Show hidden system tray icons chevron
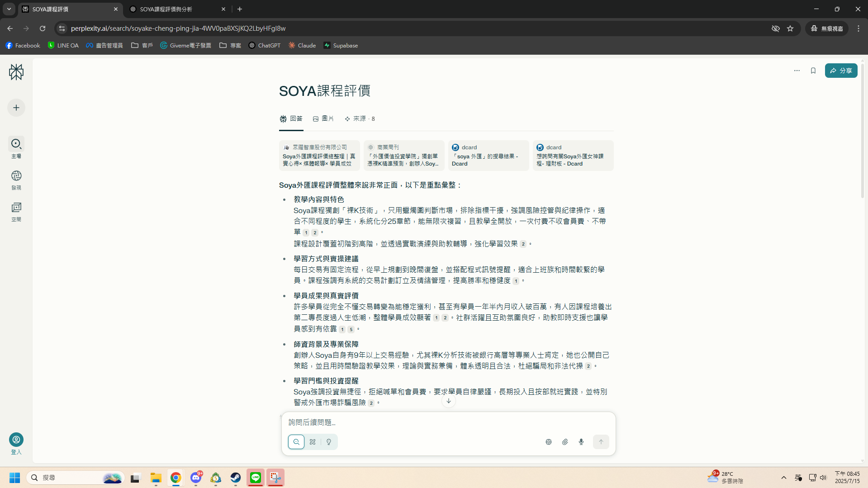Viewport: 868px width, 488px height. coord(783,478)
